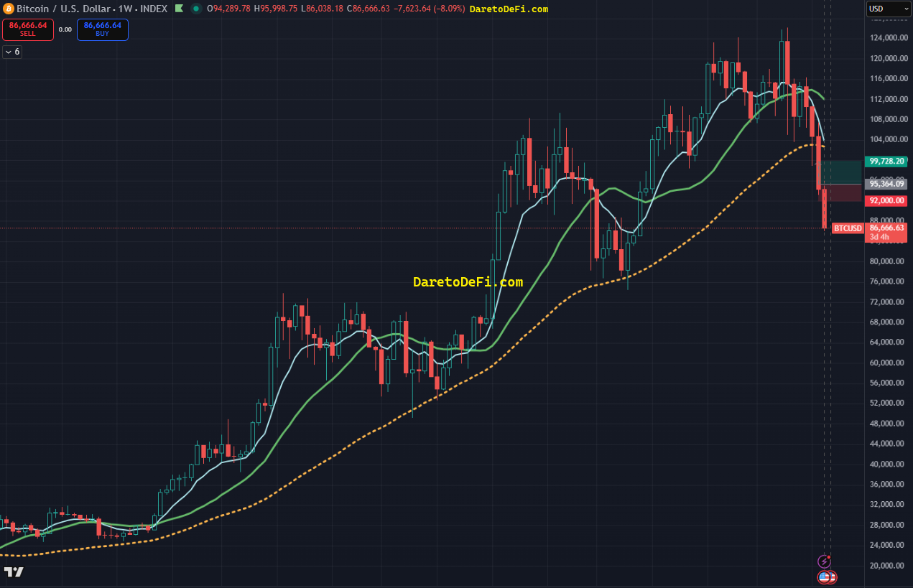913x588 pixels.
Task: Click the US flag economic event icon
Action: click(x=823, y=577)
